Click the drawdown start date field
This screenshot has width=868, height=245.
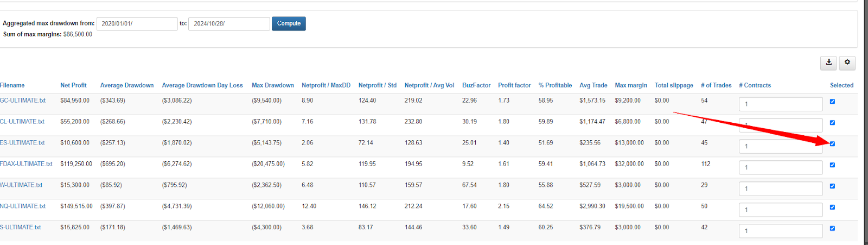pos(137,23)
